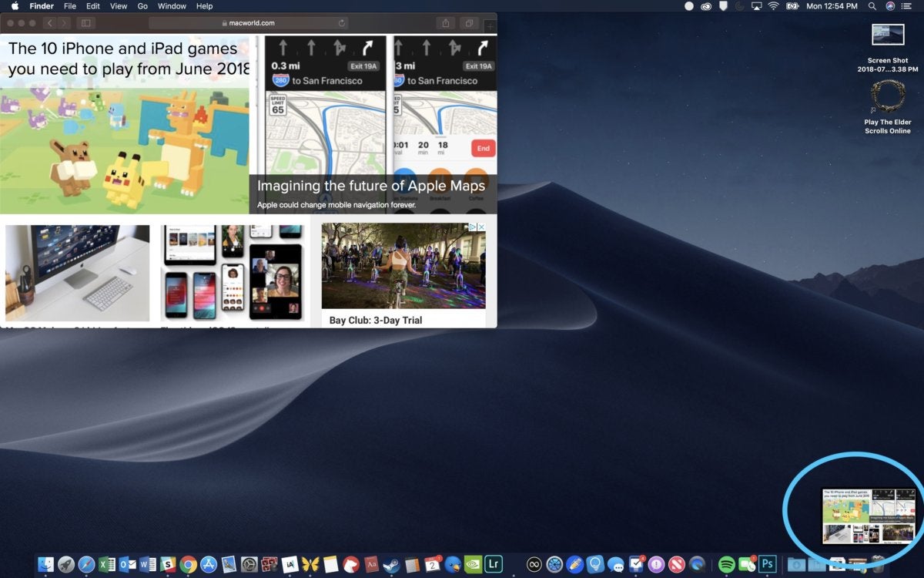Image resolution: width=924 pixels, height=578 pixels.
Task: Open the Apple menu
Action: 14,6
